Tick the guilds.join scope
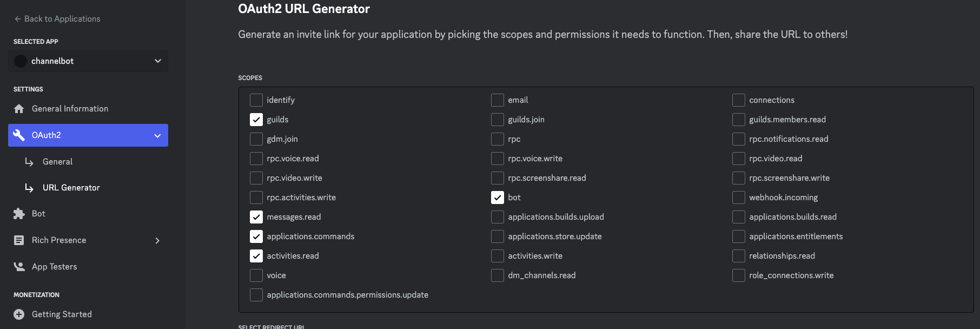Screen dimensions: 980x329 coord(498,120)
